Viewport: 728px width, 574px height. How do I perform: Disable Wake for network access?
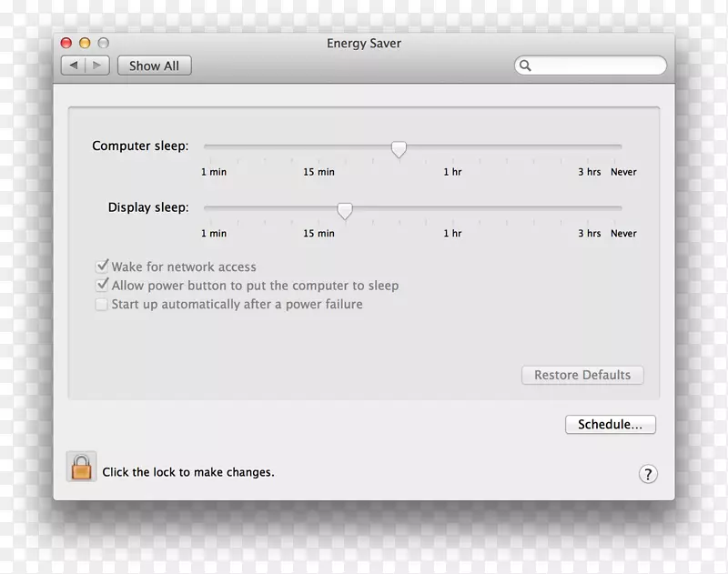[103, 267]
